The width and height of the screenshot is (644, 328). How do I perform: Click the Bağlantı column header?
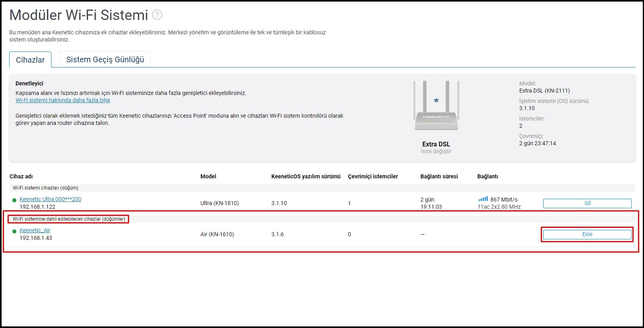point(488,176)
